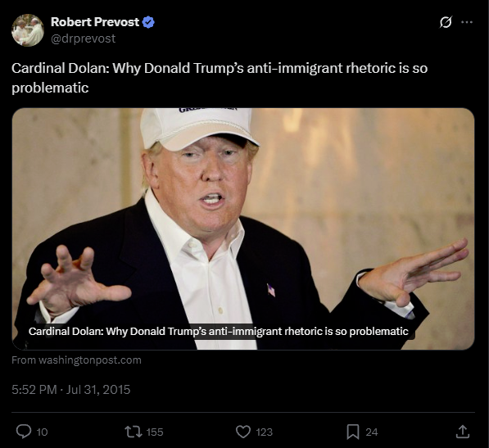
Task: Click the reply count number 10
Action: [42, 432]
